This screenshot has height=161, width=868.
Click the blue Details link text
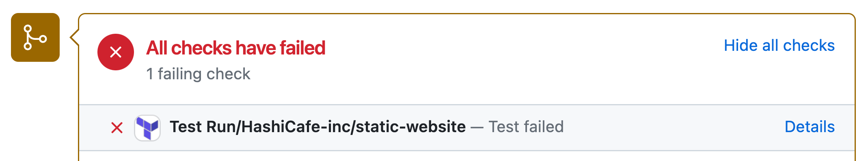point(810,127)
